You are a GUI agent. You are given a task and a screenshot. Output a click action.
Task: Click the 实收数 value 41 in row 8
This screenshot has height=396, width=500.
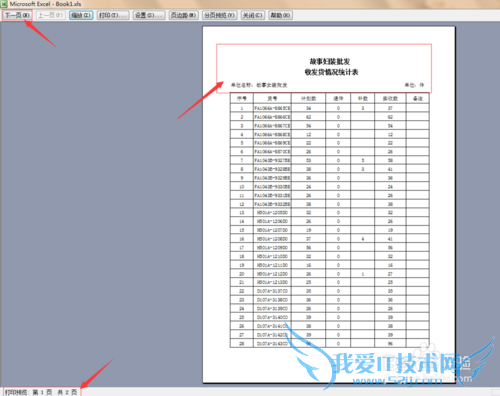(390, 169)
